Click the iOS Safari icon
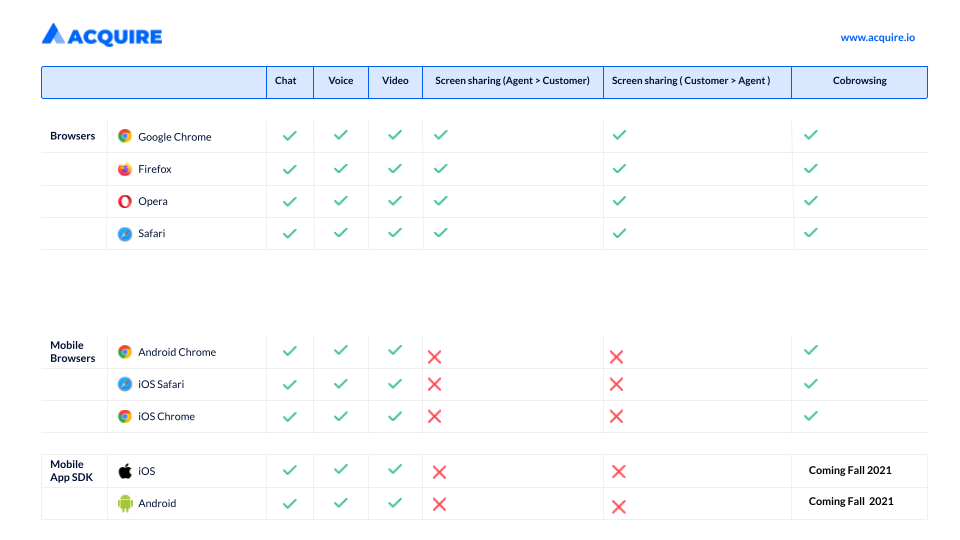This screenshot has width=960, height=540. coord(125,384)
